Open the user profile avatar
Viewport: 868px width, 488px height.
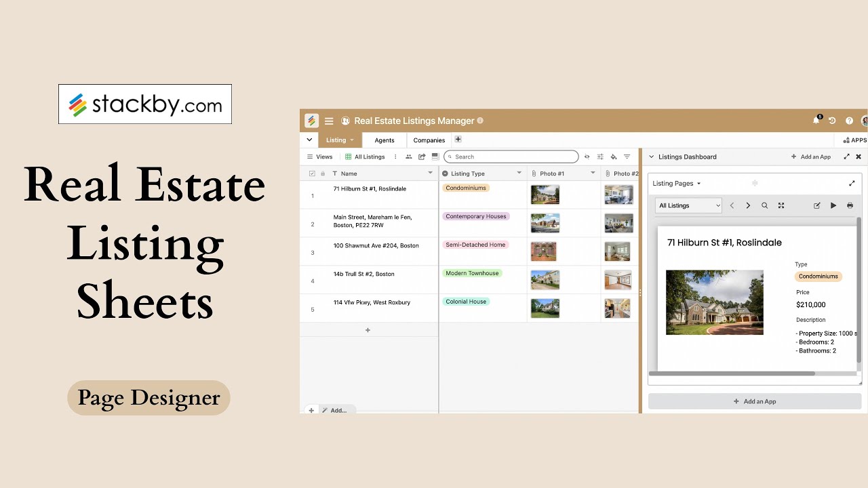click(x=865, y=121)
